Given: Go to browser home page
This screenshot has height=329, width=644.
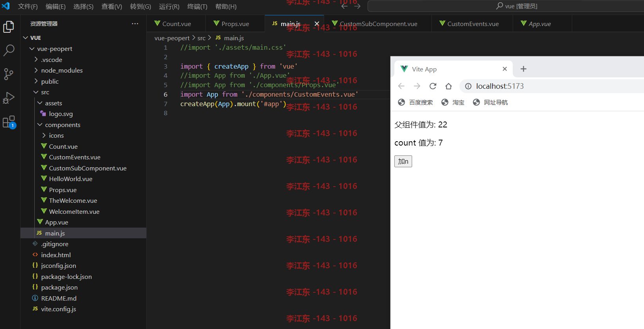Looking at the screenshot, I should 448,86.
